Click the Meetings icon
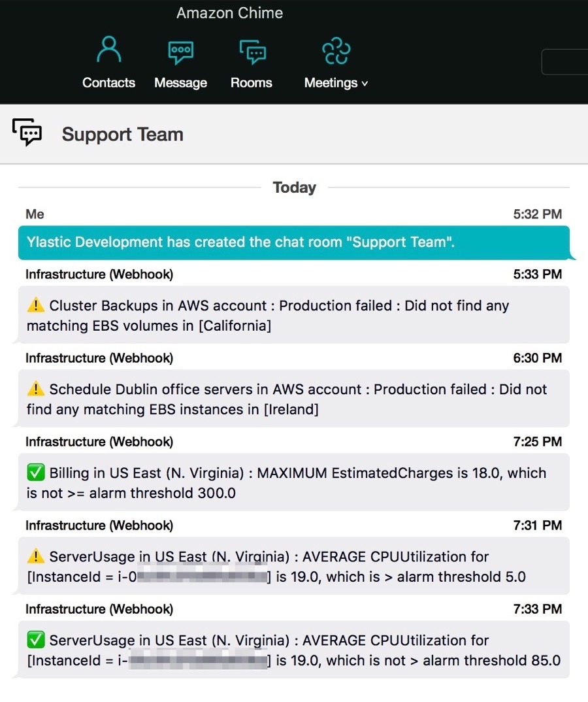The height and width of the screenshot is (702, 588). 336,50
